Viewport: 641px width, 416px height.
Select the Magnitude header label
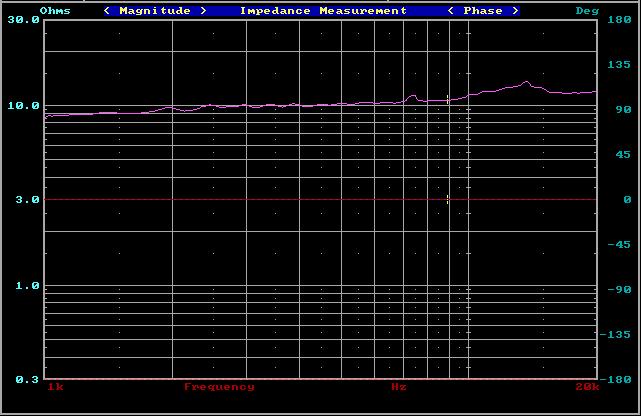[155, 11]
